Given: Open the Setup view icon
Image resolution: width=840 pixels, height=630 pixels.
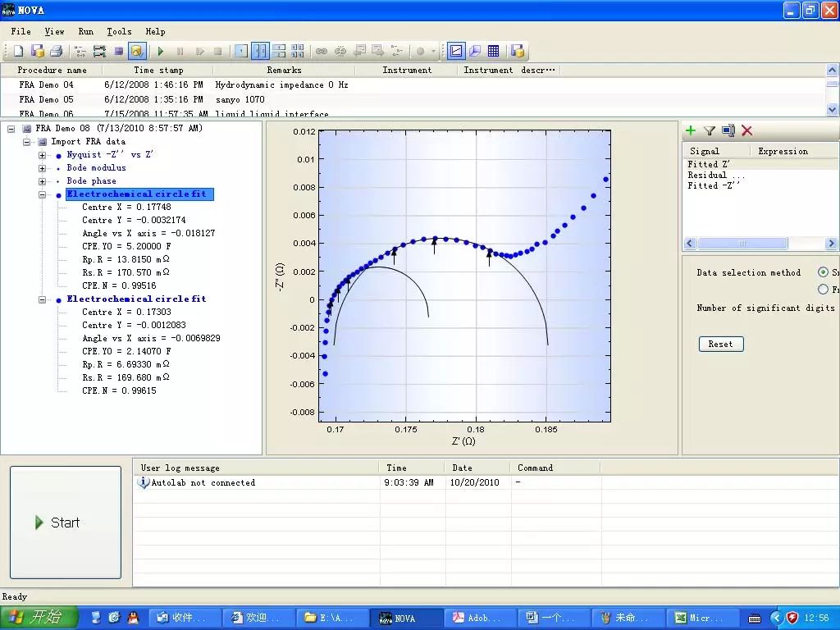Looking at the screenshot, I should coord(80,51).
